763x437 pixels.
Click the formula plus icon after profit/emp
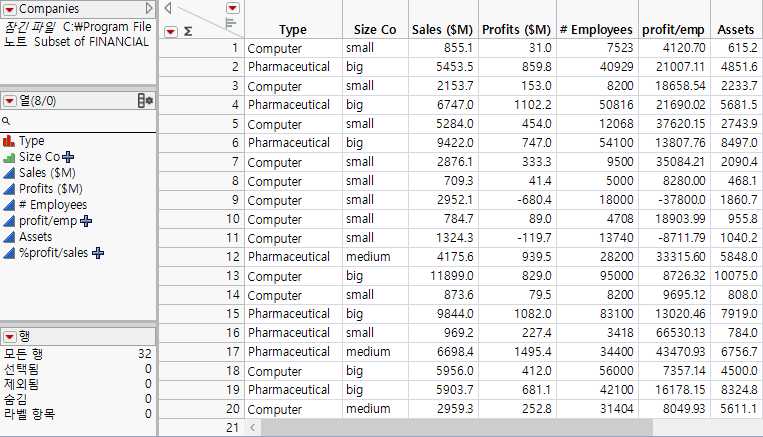pos(86,221)
